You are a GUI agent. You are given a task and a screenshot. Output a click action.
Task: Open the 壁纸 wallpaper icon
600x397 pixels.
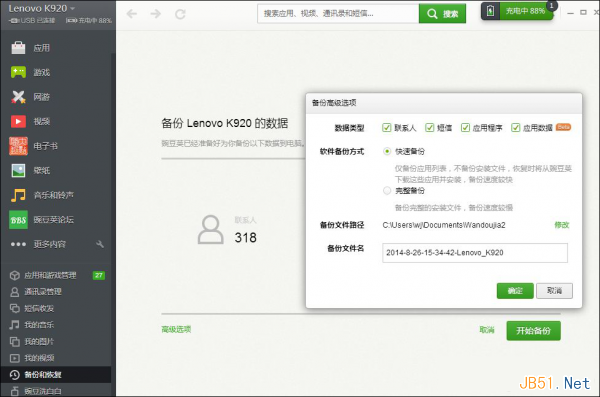click(x=18, y=170)
